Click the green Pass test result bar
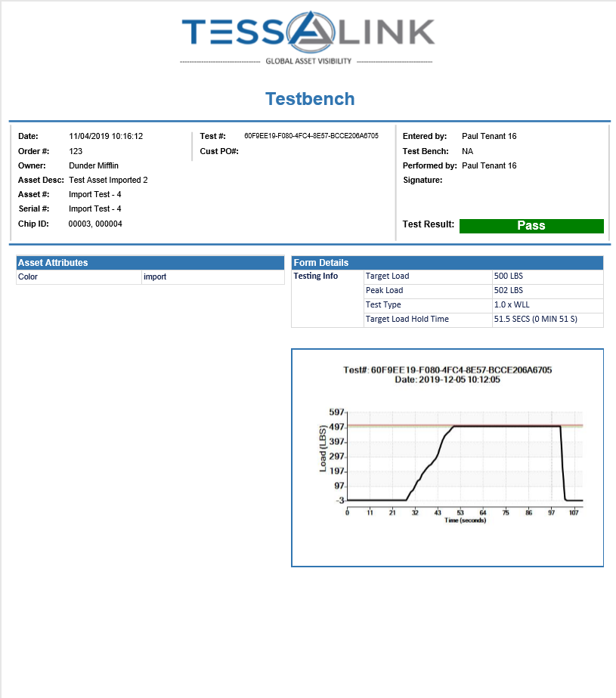Viewport: 616px width, 698px height. pos(531,226)
